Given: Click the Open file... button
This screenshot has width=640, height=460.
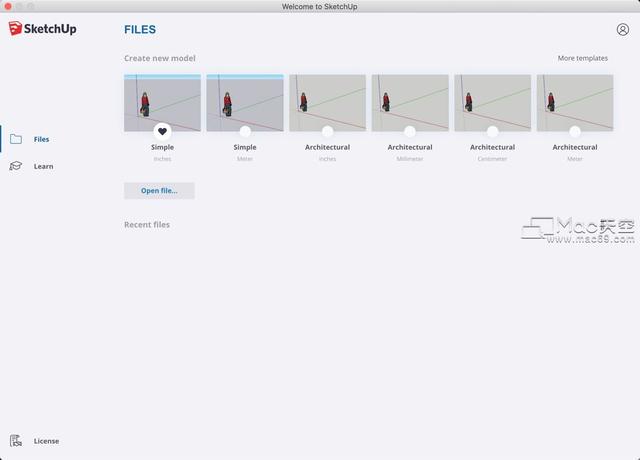Looking at the screenshot, I should tap(159, 191).
